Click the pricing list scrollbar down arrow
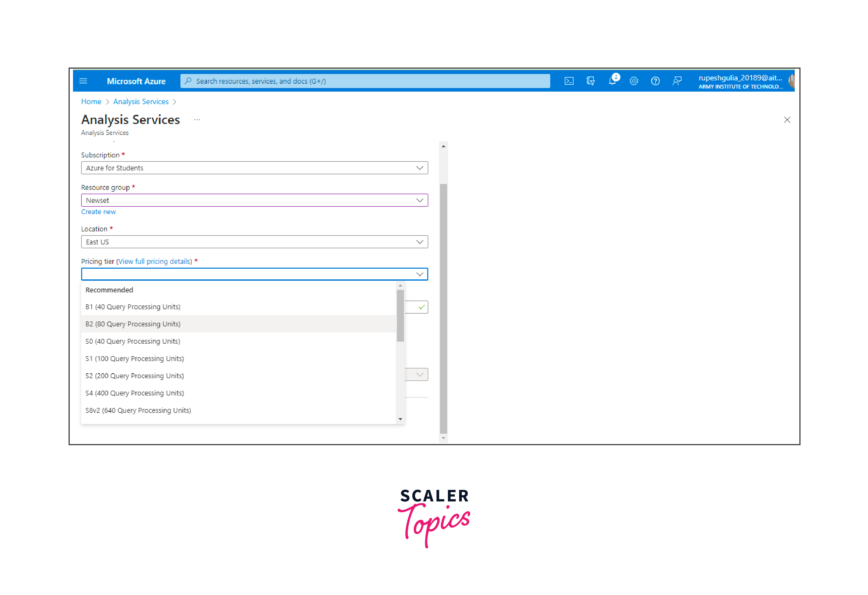 pyautogui.click(x=400, y=419)
